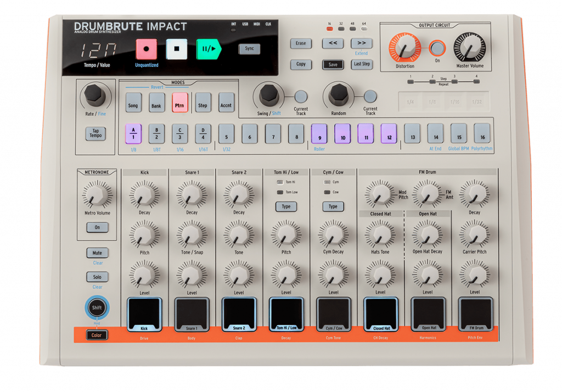Toggle the Mute button
This screenshot has height=392, width=562.
[97, 253]
